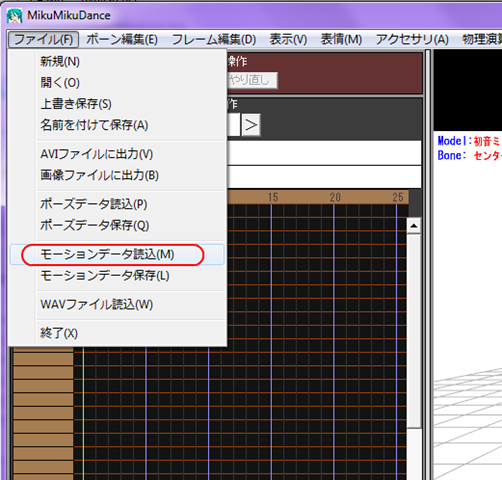Open the 表情(M) menu
The height and width of the screenshot is (480, 502).
(x=341, y=40)
